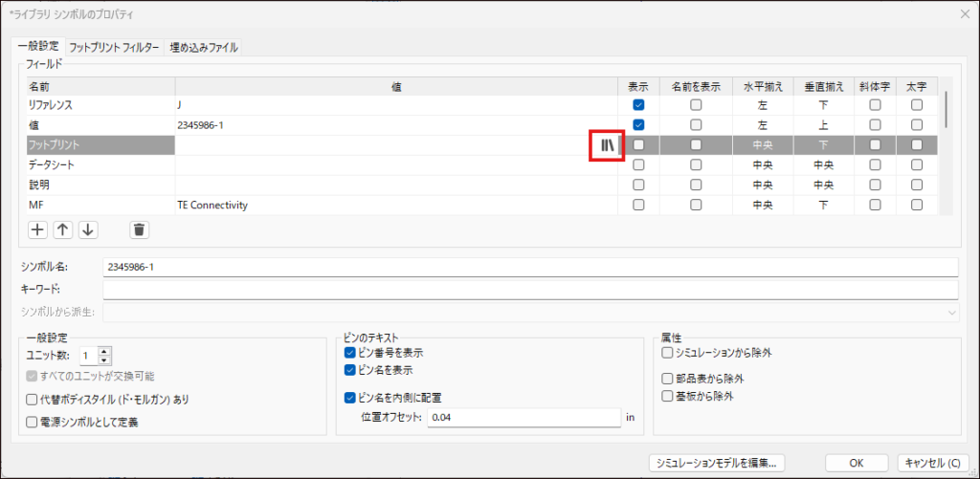980x479 pixels.
Task: Click the キーワード input field
Action: coord(529,290)
